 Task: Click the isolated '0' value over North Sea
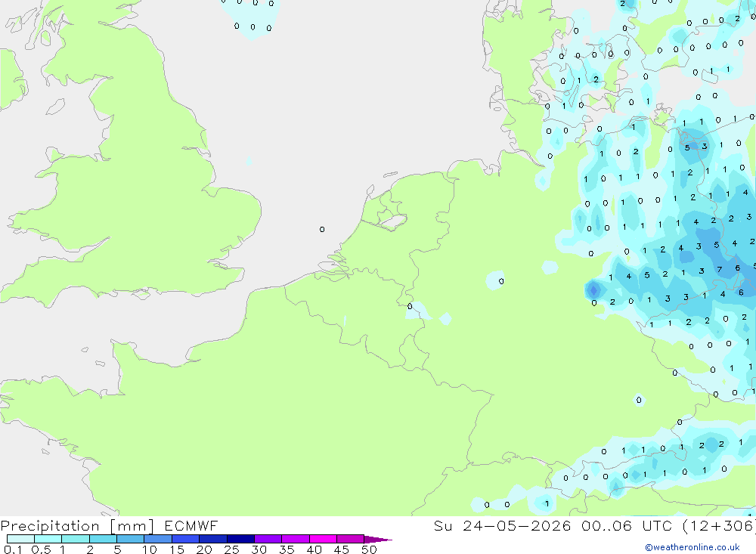click(x=322, y=229)
